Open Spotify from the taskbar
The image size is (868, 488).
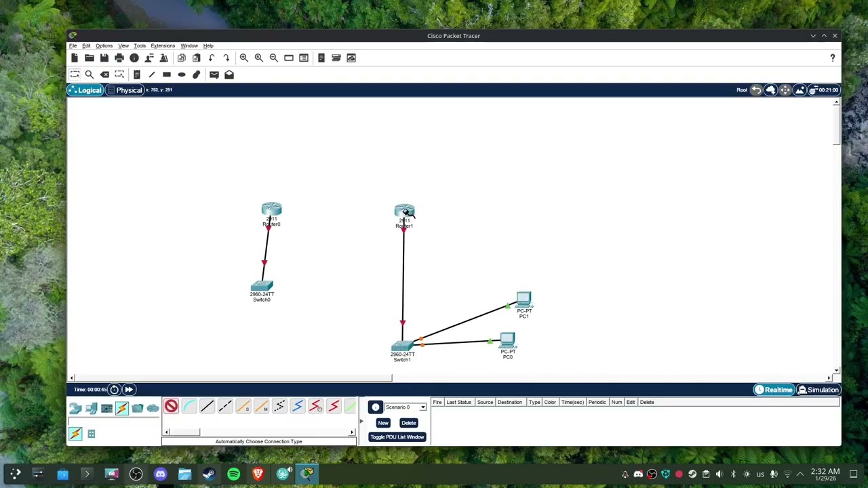tap(233, 474)
